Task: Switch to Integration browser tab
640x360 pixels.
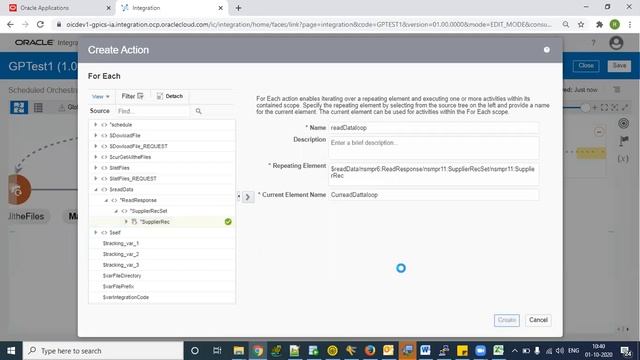Action: coord(171,8)
